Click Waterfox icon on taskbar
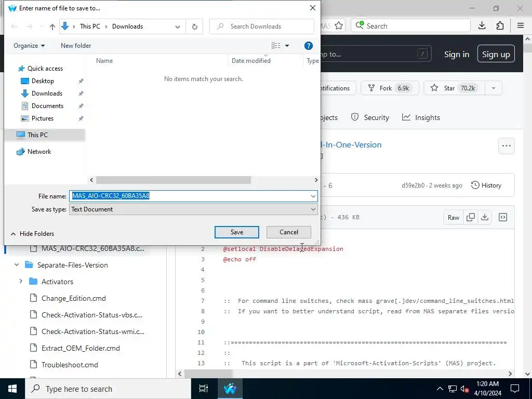The width and height of the screenshot is (532, 399). [x=230, y=389]
